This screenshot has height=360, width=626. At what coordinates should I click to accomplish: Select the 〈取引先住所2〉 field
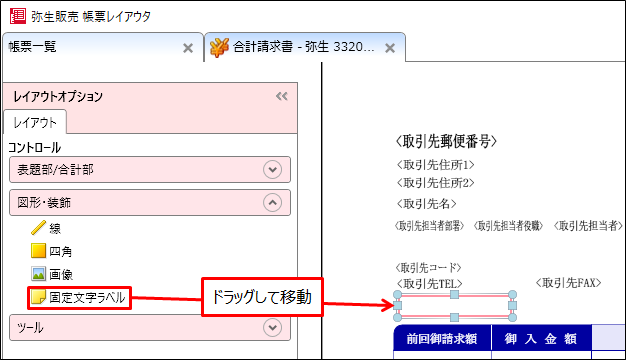pos(435,183)
